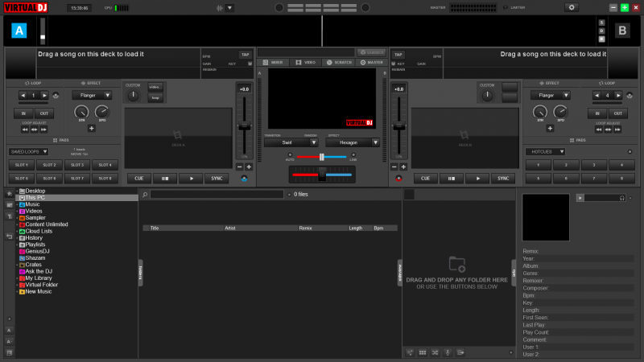
Task: Toggle deck A key lock icon
Action: (x=250, y=64)
